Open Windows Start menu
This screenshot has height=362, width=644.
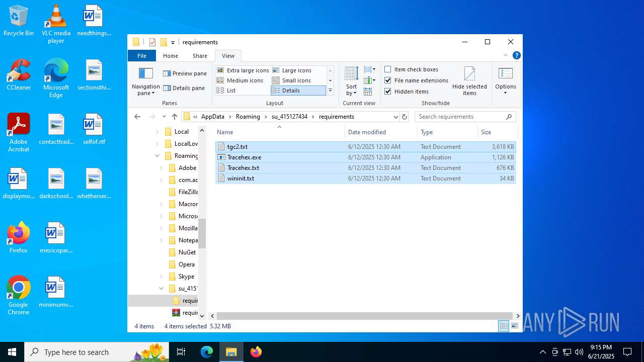point(12,352)
